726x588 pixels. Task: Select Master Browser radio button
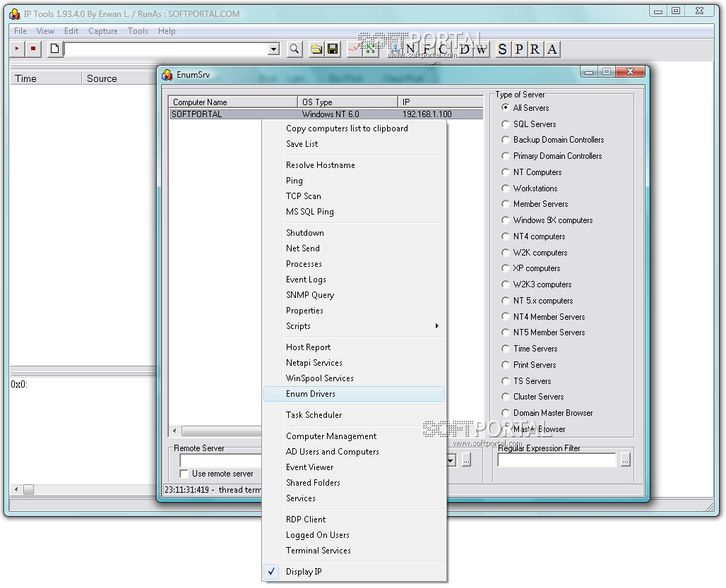[x=505, y=429]
